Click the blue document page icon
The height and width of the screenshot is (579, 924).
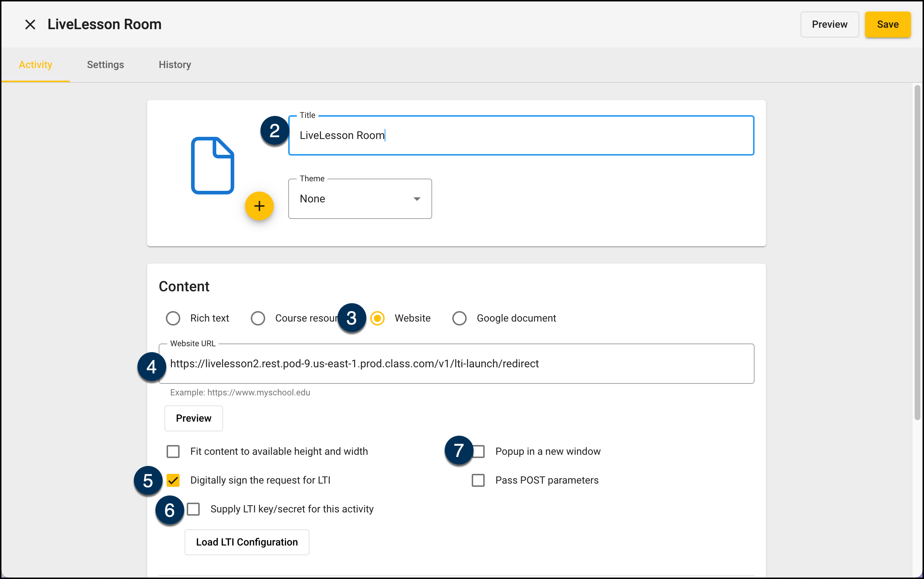212,165
